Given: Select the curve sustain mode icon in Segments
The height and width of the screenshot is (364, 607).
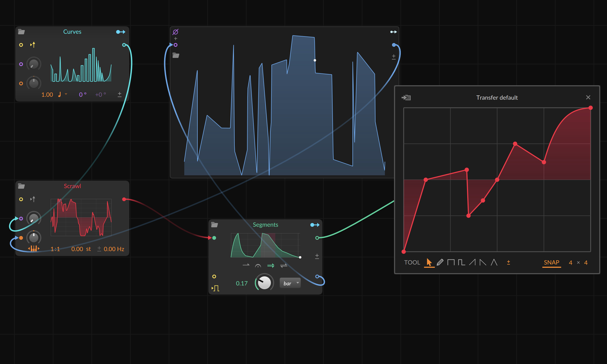Looking at the screenshot, I should coord(258,266).
